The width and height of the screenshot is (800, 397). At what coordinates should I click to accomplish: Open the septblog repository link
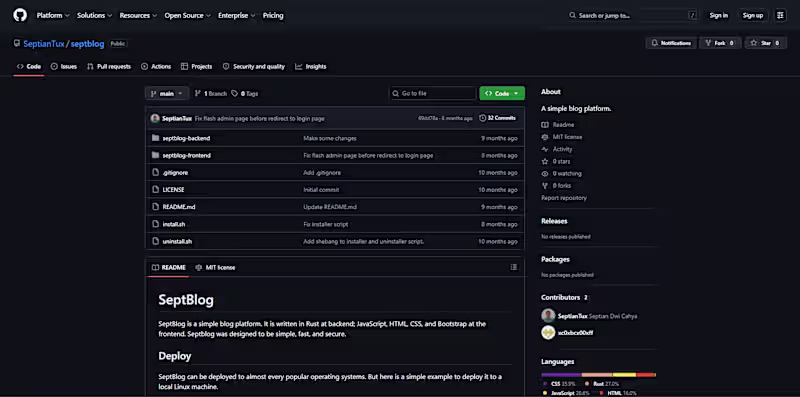(x=87, y=44)
